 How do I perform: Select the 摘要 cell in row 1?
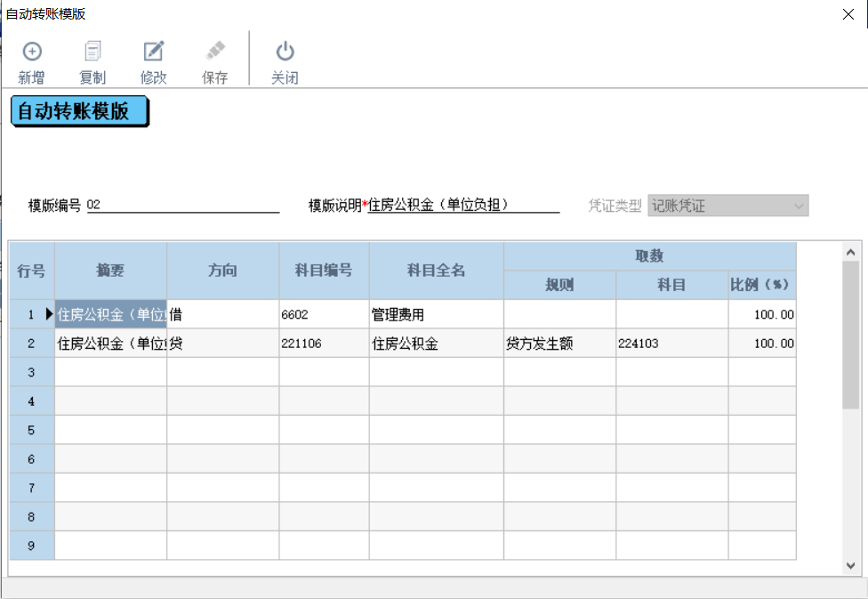(110, 315)
